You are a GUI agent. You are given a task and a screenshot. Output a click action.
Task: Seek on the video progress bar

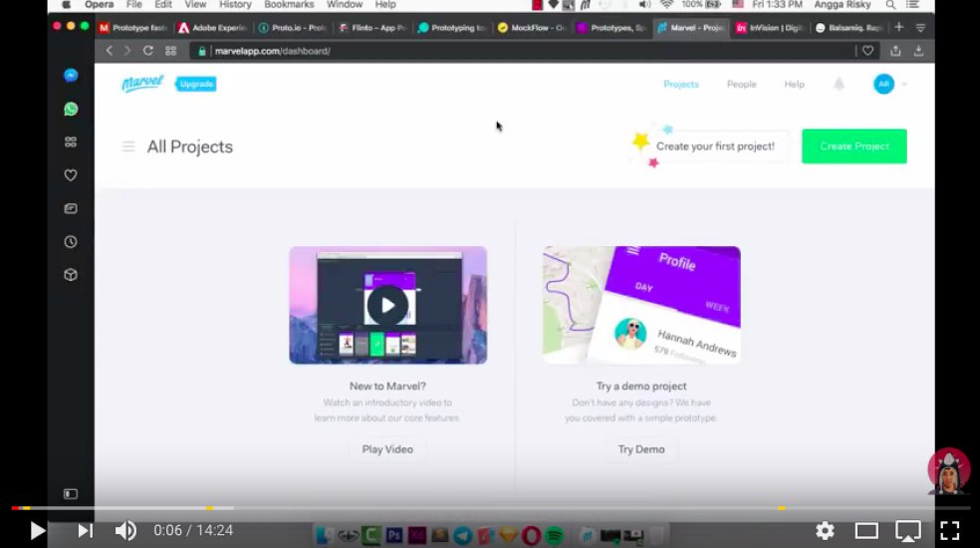490,508
